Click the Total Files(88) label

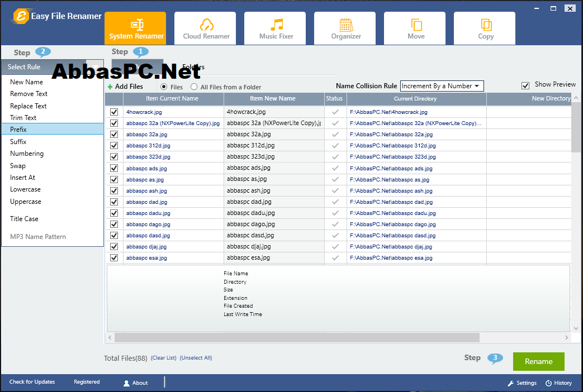[x=126, y=358]
